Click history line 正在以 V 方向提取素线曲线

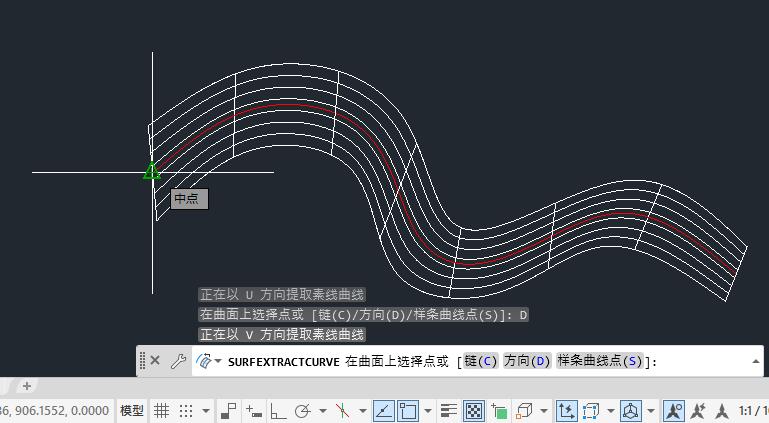tap(282, 335)
